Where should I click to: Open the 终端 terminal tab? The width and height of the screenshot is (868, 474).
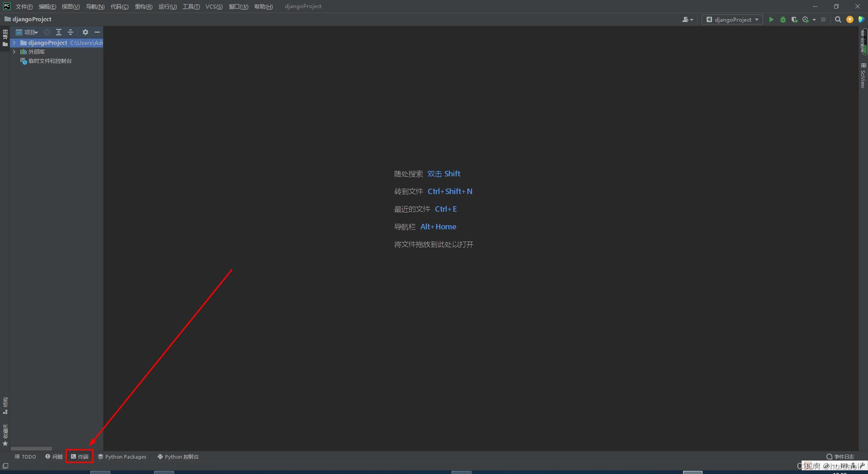[x=80, y=457]
